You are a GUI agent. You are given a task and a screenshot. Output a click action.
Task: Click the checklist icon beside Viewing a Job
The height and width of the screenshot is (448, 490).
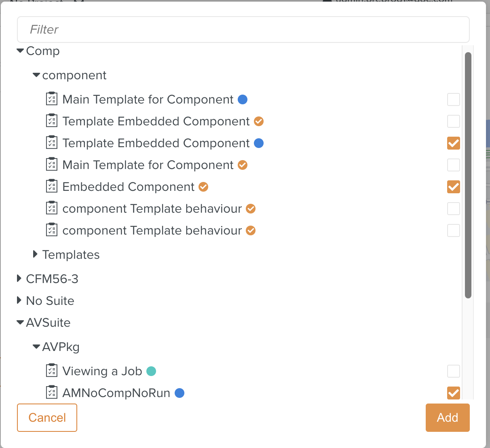coord(51,371)
